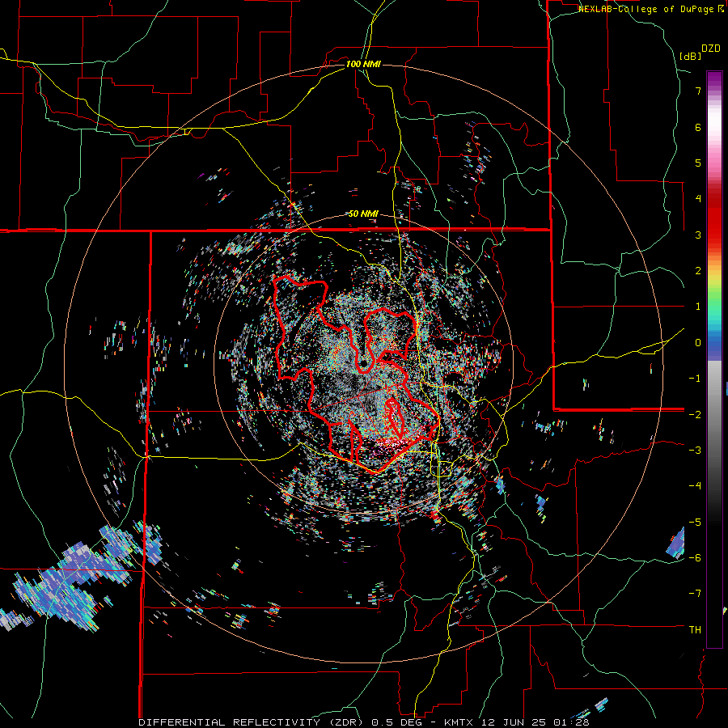
Task: Click the colorbar value 6 label
Action: click(698, 127)
